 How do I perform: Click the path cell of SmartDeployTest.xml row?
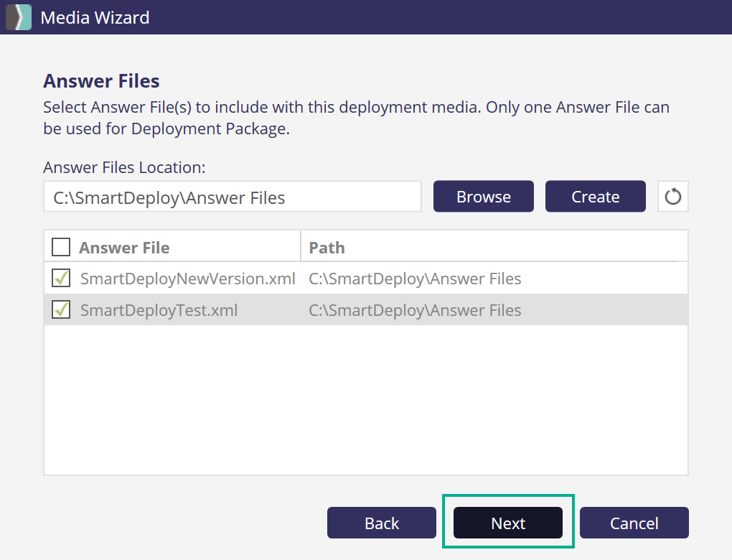[x=415, y=311]
